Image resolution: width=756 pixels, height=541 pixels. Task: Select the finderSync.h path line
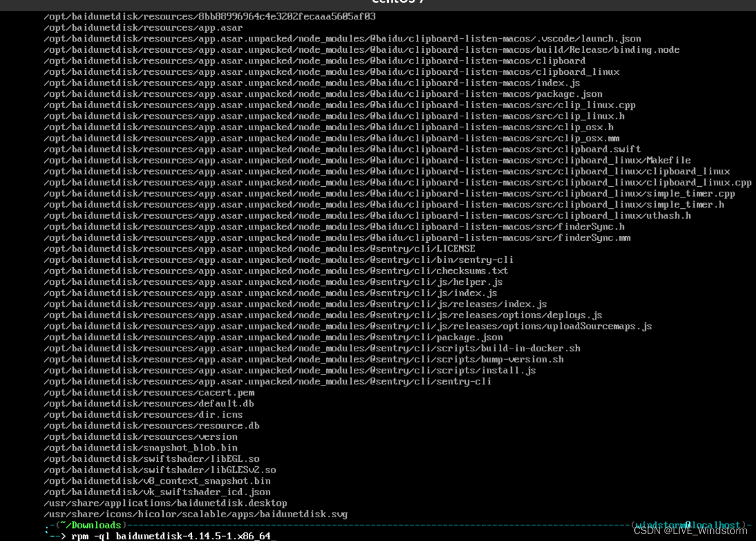[x=334, y=227]
